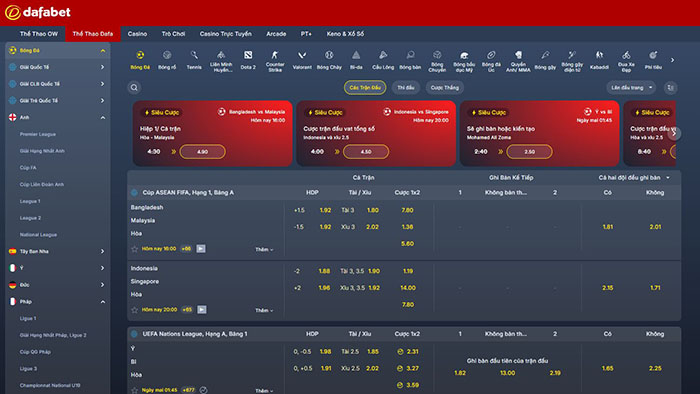Viewport: 700px width, 394px height.
Task: Favorite the Bangladesh vs Malaysia match star
Action: coord(134,249)
